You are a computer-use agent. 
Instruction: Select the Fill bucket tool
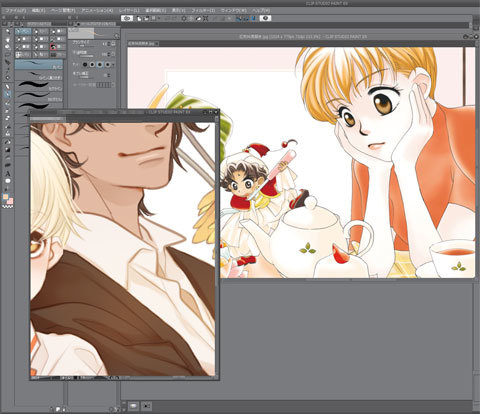point(8,142)
